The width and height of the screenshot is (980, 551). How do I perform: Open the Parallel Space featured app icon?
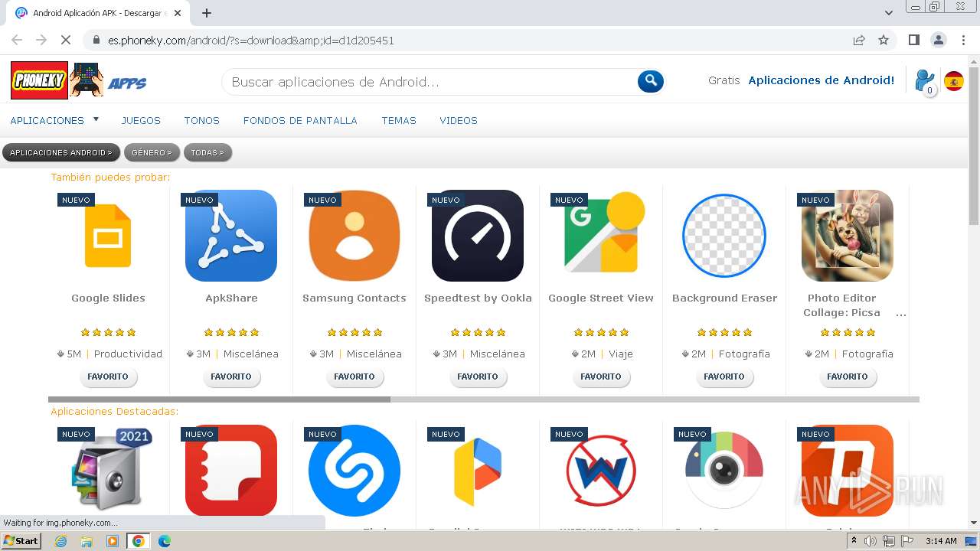[478, 470]
